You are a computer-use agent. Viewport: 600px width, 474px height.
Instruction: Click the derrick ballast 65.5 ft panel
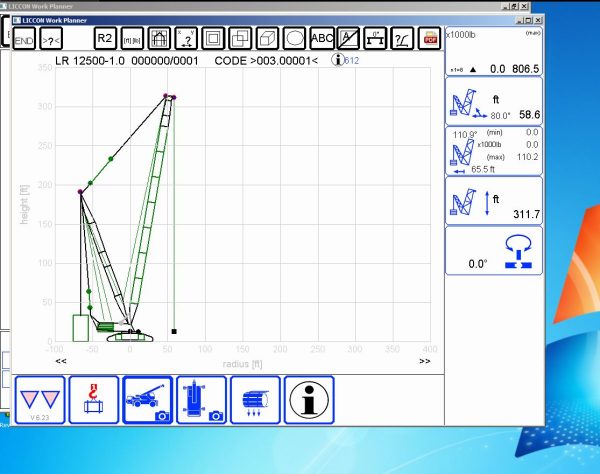(x=494, y=151)
